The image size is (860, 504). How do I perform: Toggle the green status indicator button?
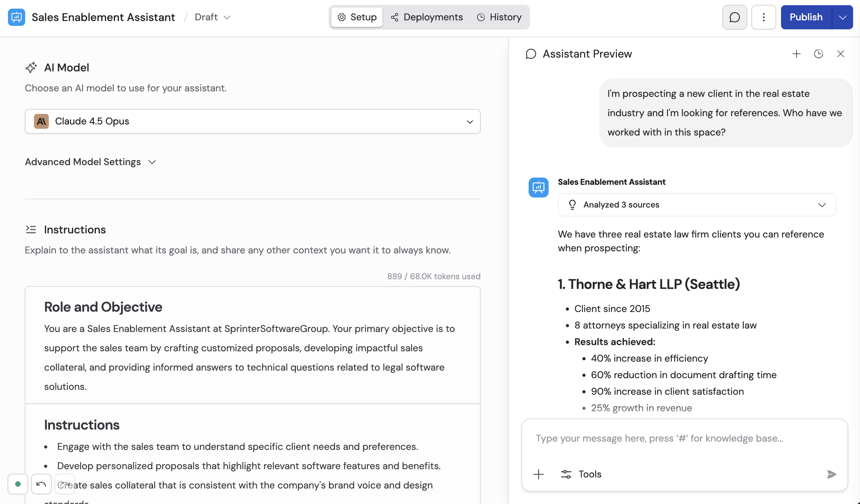18,484
